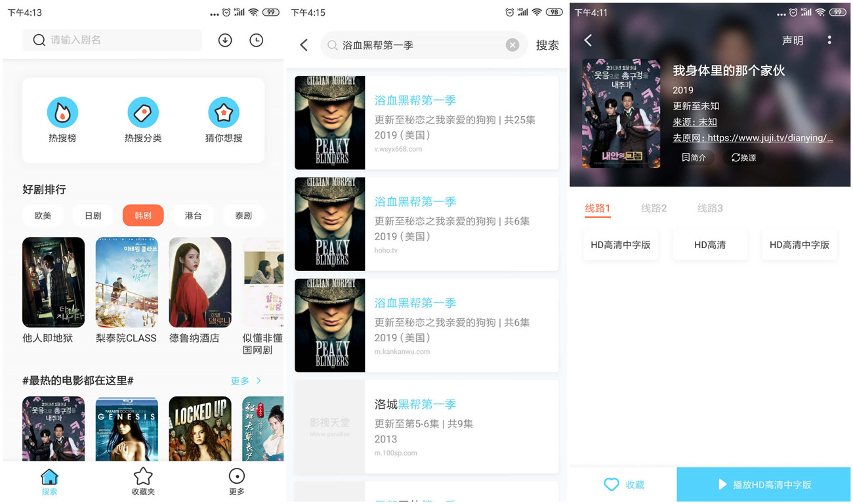Switch to 线路2 tab
853x504 pixels.
pyautogui.click(x=654, y=208)
